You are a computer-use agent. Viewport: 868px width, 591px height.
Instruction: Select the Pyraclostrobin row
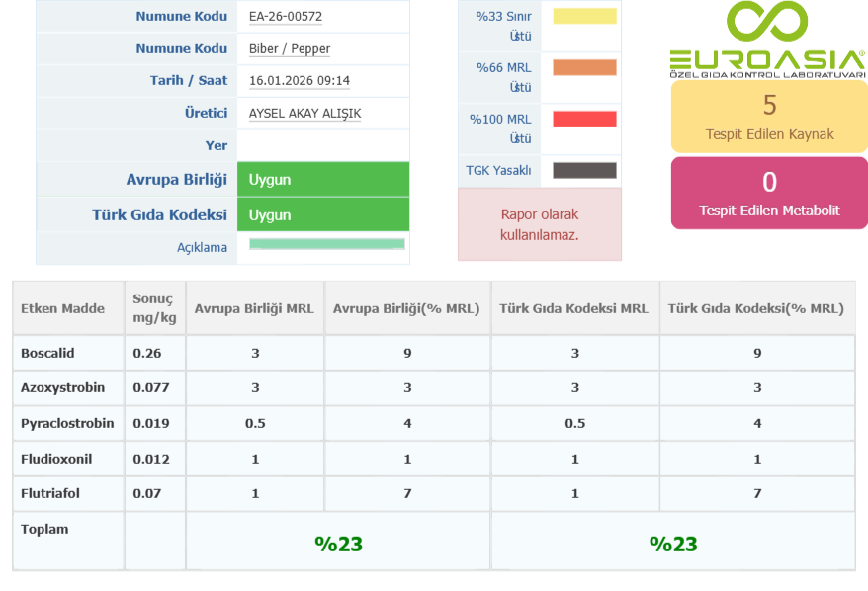click(67, 423)
